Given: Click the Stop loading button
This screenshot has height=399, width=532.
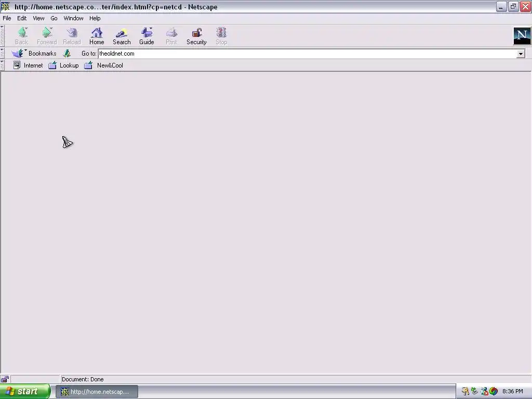Looking at the screenshot, I should point(221,36).
